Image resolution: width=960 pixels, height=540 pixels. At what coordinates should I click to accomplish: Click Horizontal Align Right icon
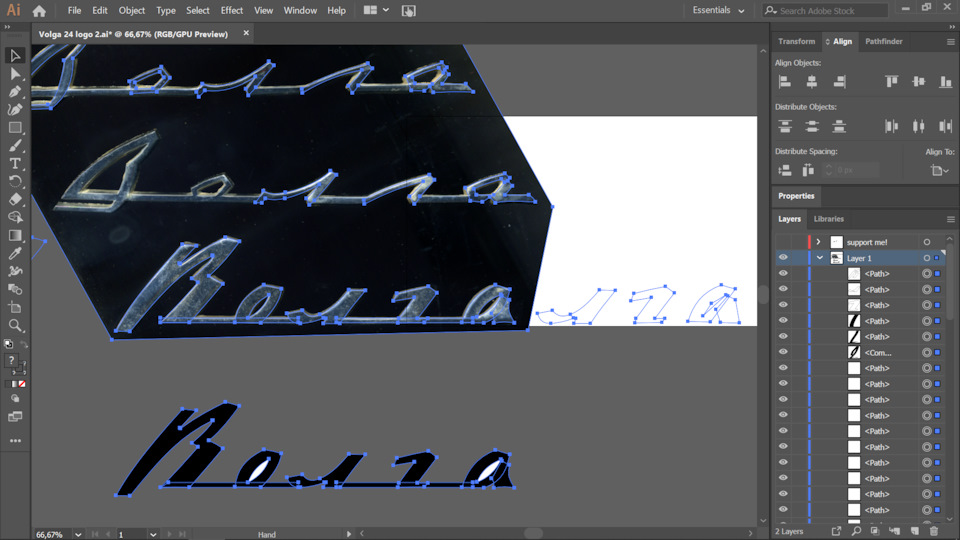point(839,81)
